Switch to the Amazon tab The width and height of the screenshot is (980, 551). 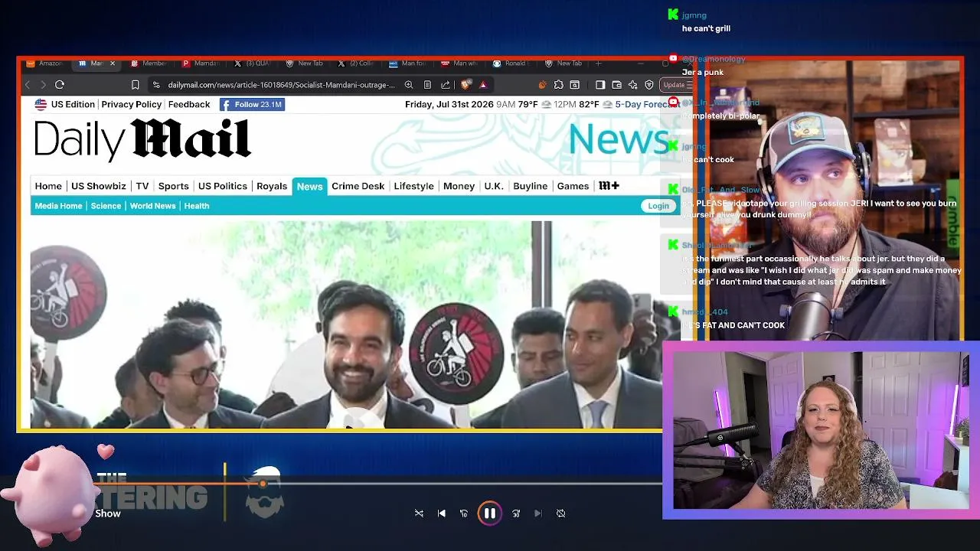[x=44, y=64]
